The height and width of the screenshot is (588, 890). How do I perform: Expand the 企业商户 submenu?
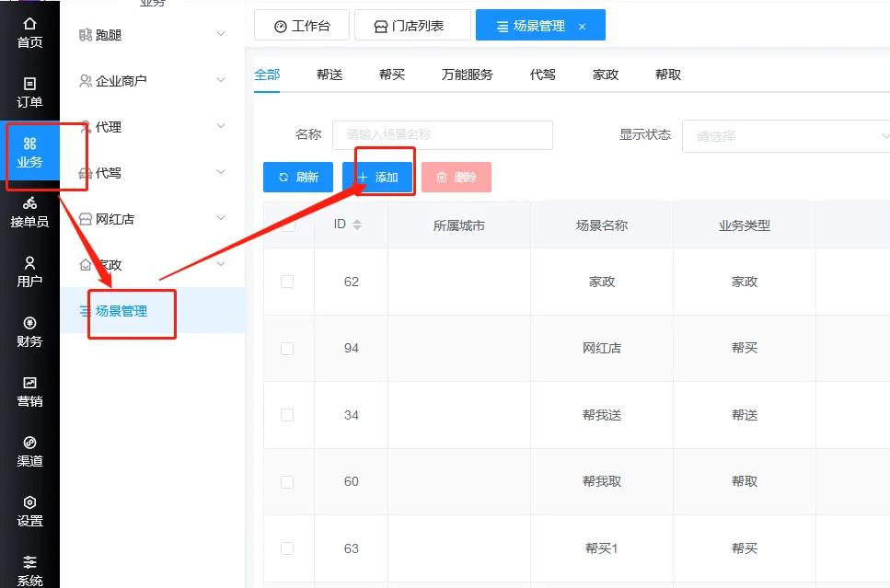point(152,81)
